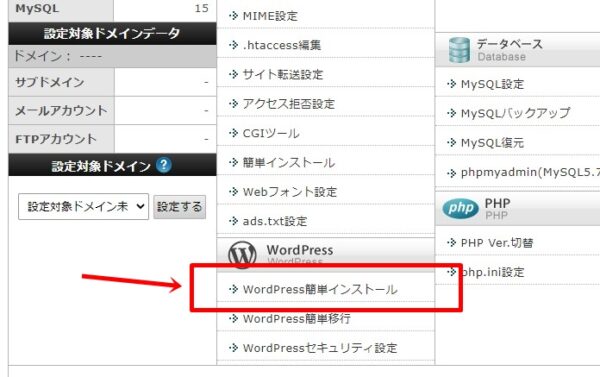Click arrow icon beside MySQLバックアップ
This screenshot has height=377, width=600.
coord(452,113)
